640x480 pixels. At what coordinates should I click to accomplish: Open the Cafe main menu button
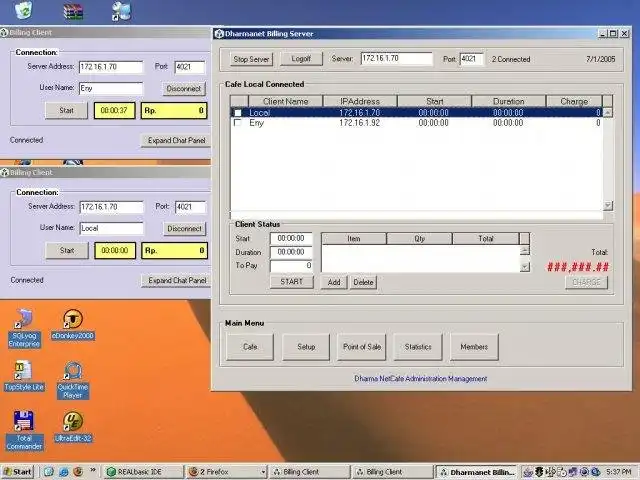[x=250, y=347]
